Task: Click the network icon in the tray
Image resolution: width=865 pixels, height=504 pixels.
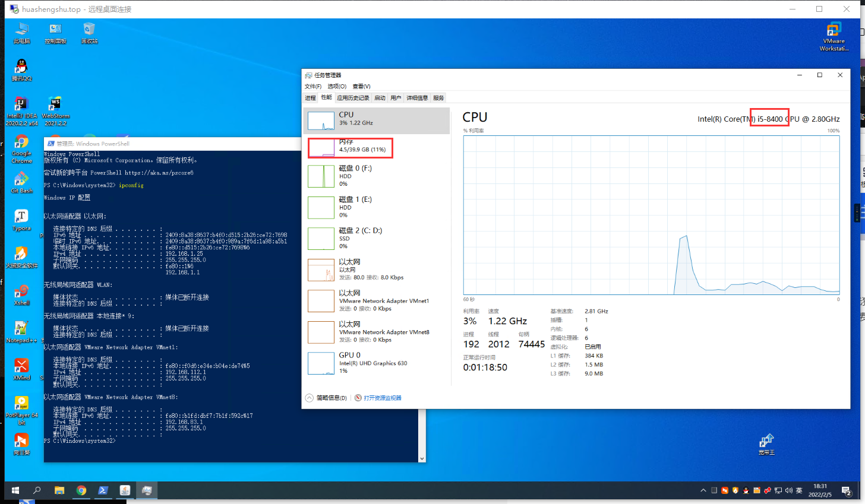Action: pyautogui.click(x=778, y=490)
